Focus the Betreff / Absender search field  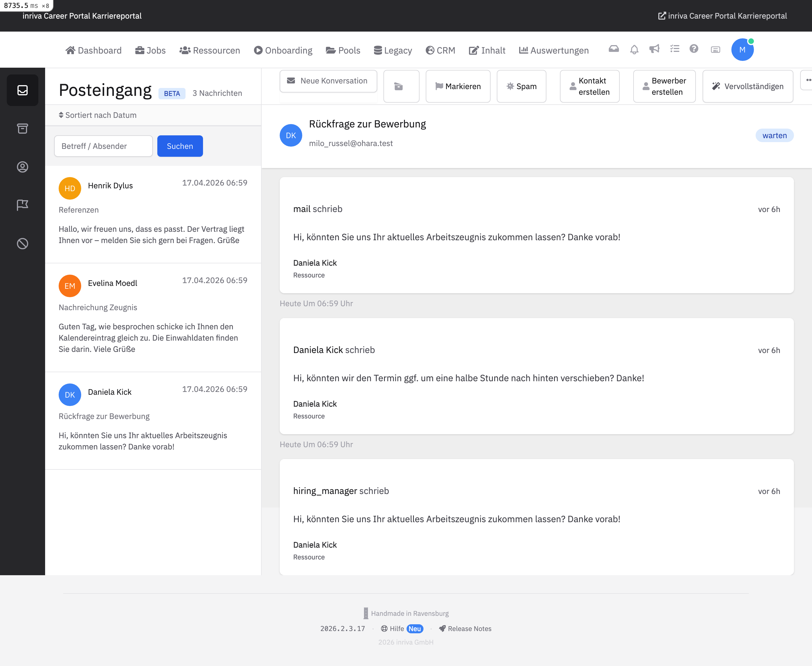pyautogui.click(x=103, y=146)
